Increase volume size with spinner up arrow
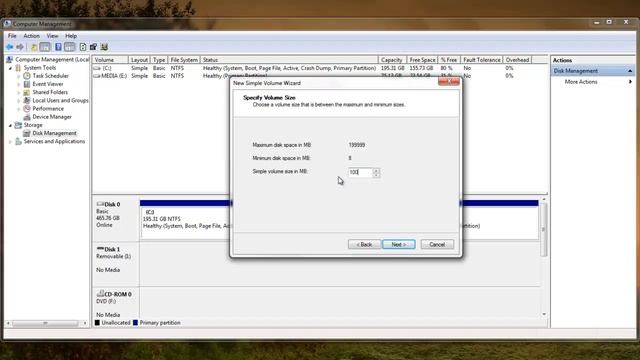Viewport: 640px width, 360px height. pos(376,170)
